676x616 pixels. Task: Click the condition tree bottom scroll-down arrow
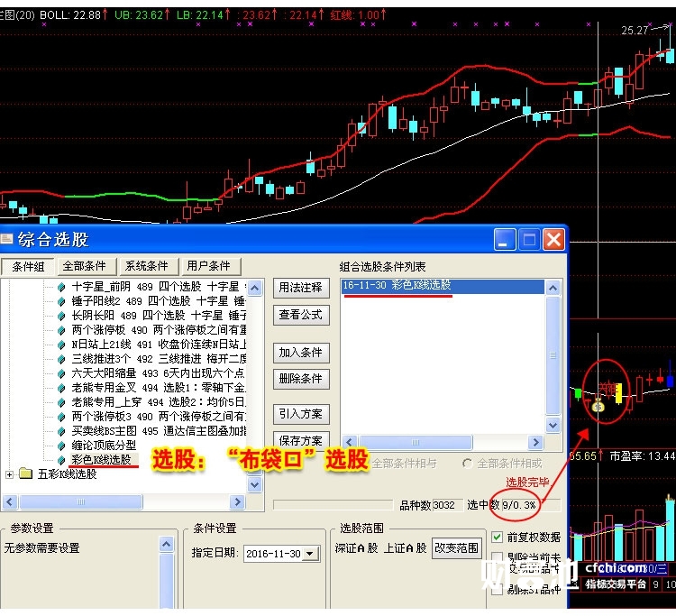(x=255, y=485)
